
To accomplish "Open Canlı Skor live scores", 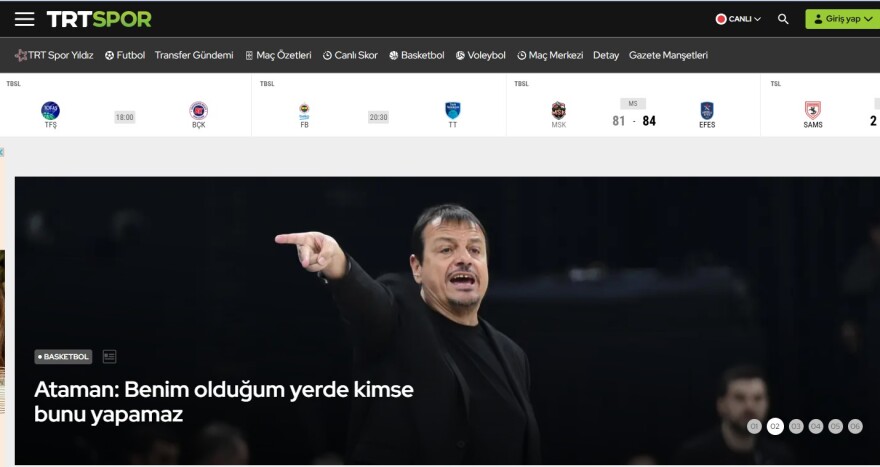I will pyautogui.click(x=350, y=56).
